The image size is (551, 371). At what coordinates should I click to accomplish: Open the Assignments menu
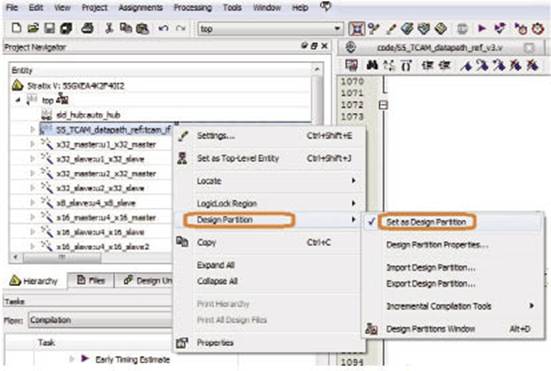(141, 7)
